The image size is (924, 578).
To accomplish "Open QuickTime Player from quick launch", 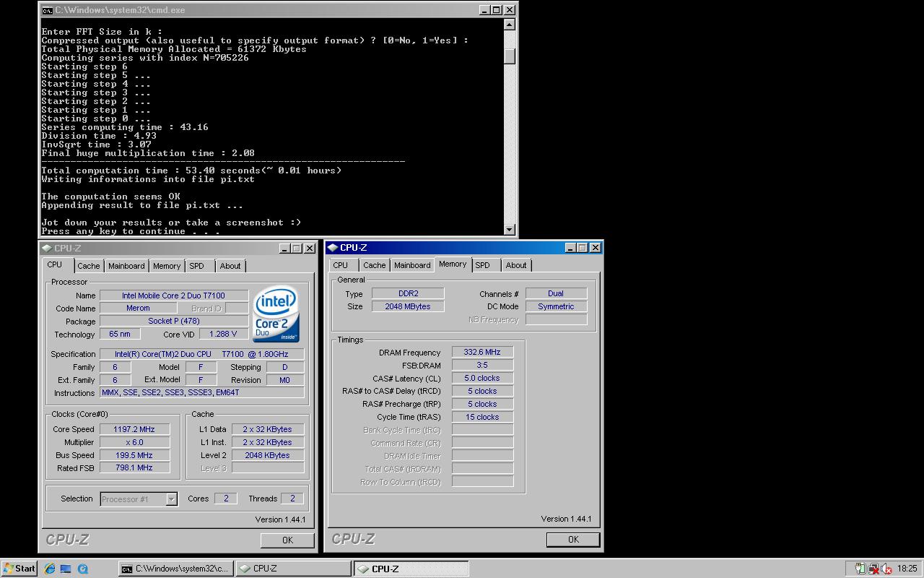I will [82, 569].
